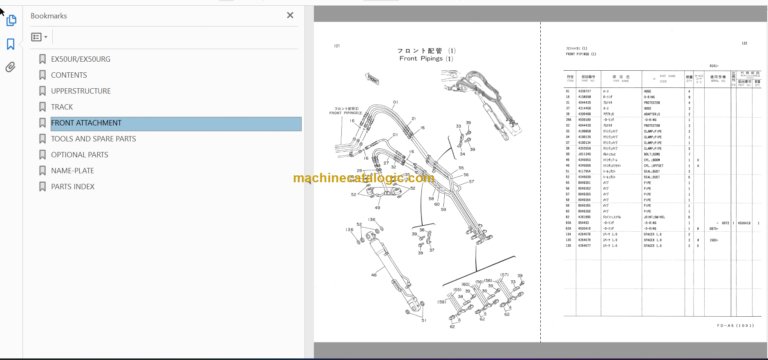Go to the CONTENTS bookmark
Viewport: 768px width, 360px height.
click(x=69, y=75)
